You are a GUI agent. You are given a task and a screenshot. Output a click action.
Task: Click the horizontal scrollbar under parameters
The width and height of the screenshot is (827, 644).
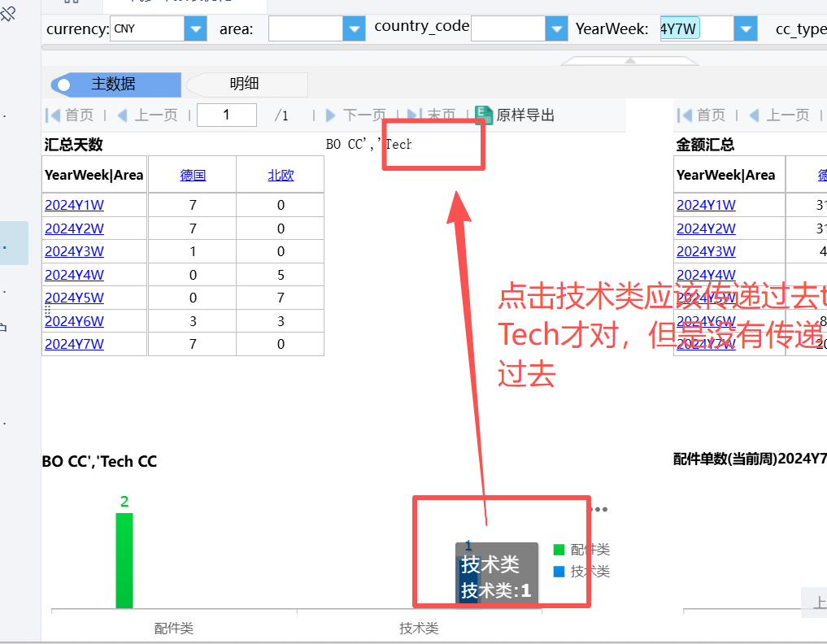pos(433,47)
